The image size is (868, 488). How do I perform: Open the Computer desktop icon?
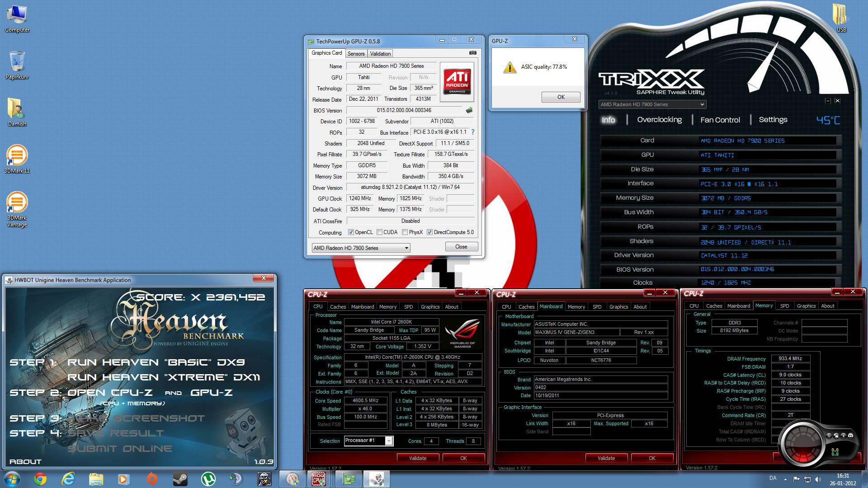(x=17, y=18)
